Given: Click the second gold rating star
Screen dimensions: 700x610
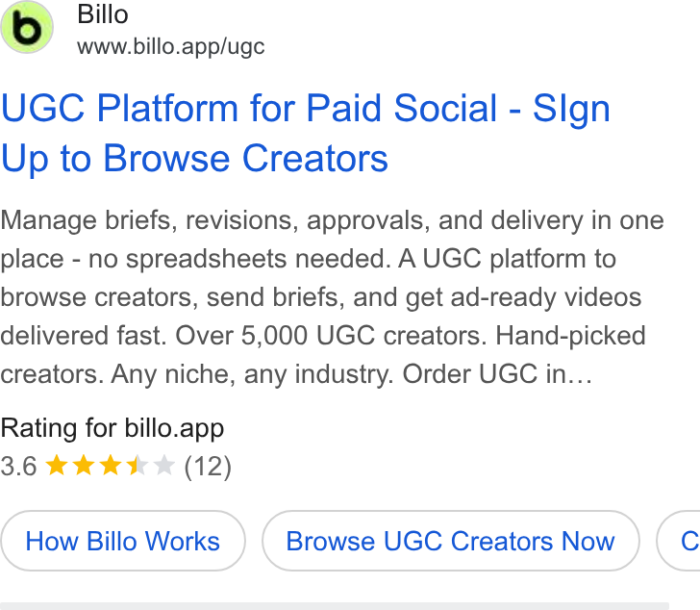Looking at the screenshot, I should (84, 465).
